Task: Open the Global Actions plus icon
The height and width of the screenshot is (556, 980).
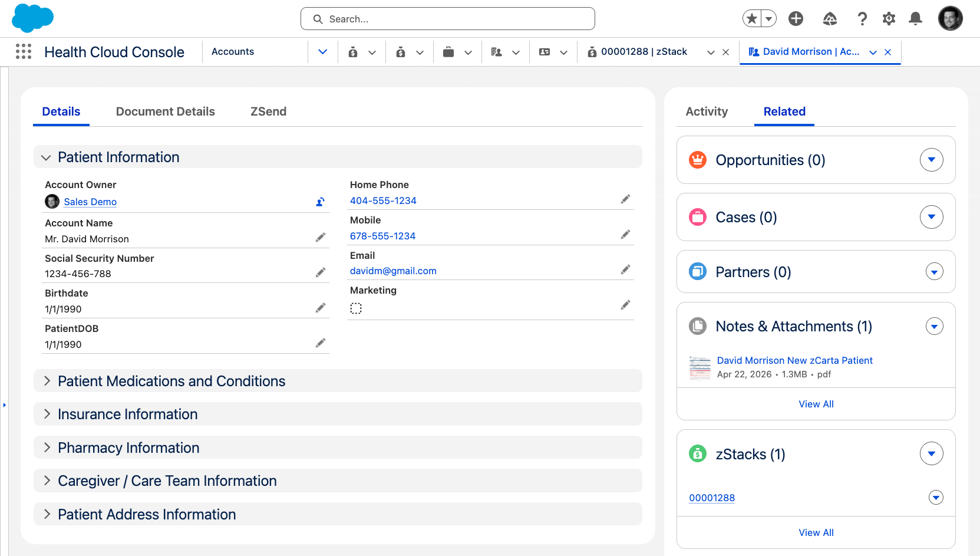Action: point(796,19)
